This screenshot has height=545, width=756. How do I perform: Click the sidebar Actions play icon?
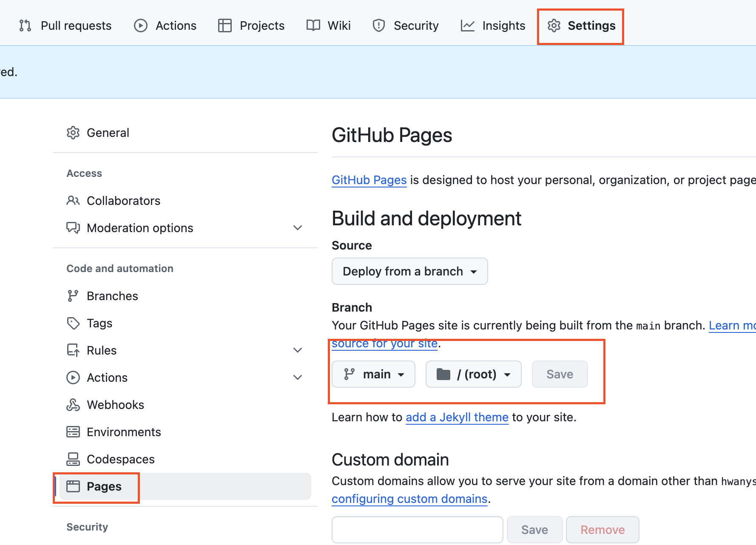click(x=73, y=378)
